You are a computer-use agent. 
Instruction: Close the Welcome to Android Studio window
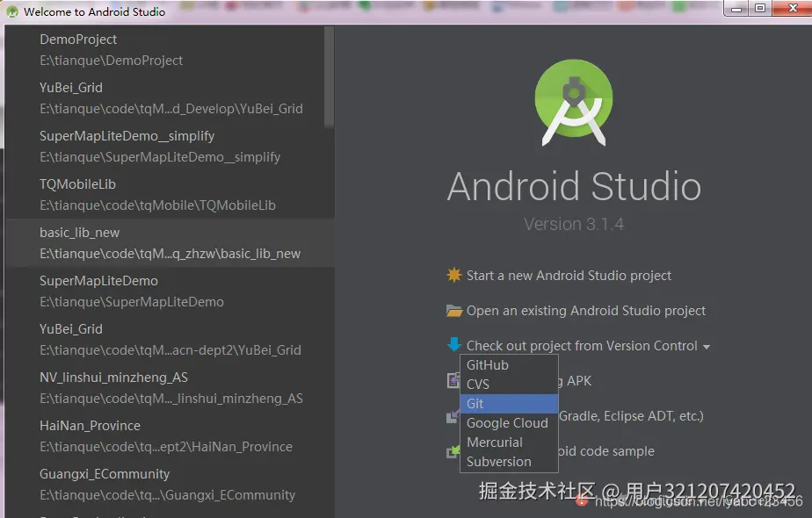coord(793,8)
